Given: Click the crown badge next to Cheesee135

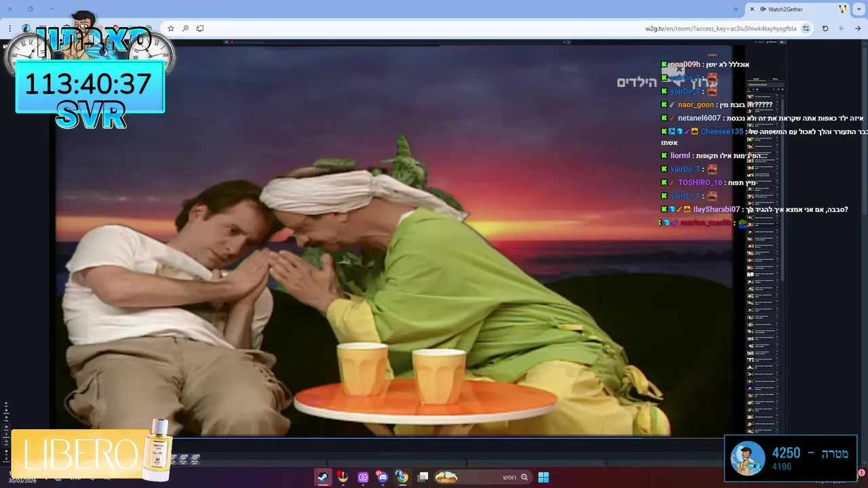Looking at the screenshot, I should 694,131.
